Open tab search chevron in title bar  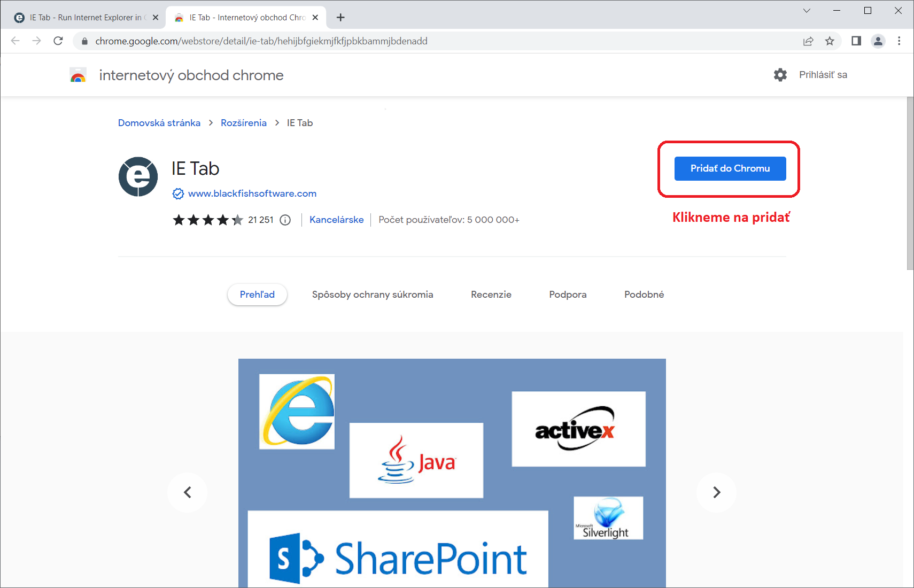pyautogui.click(x=807, y=11)
